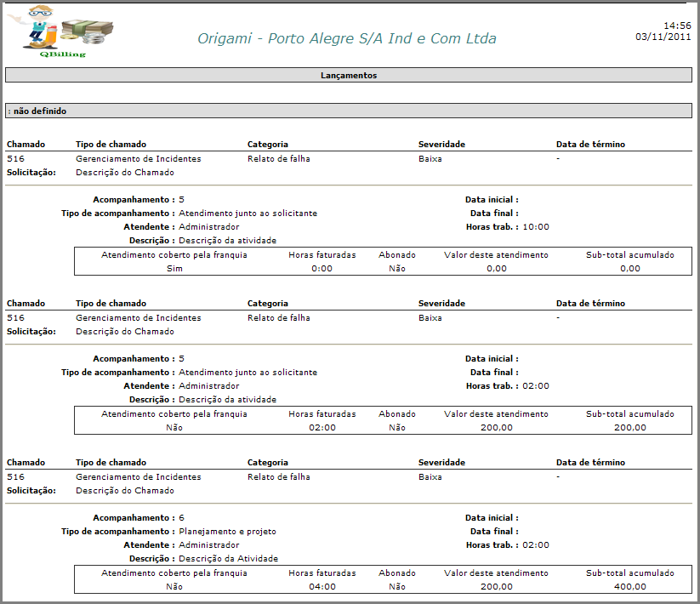Click the first 'Tipo de chamado' column header

click(x=111, y=145)
